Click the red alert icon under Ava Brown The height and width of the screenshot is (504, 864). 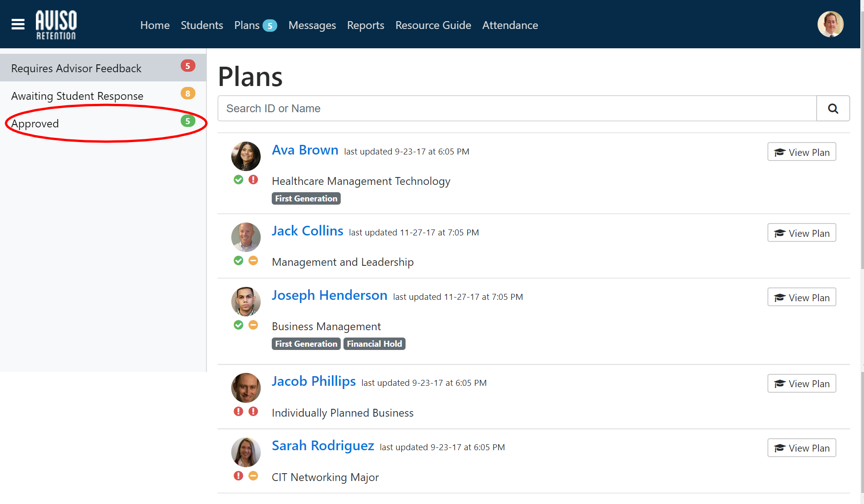click(x=253, y=180)
